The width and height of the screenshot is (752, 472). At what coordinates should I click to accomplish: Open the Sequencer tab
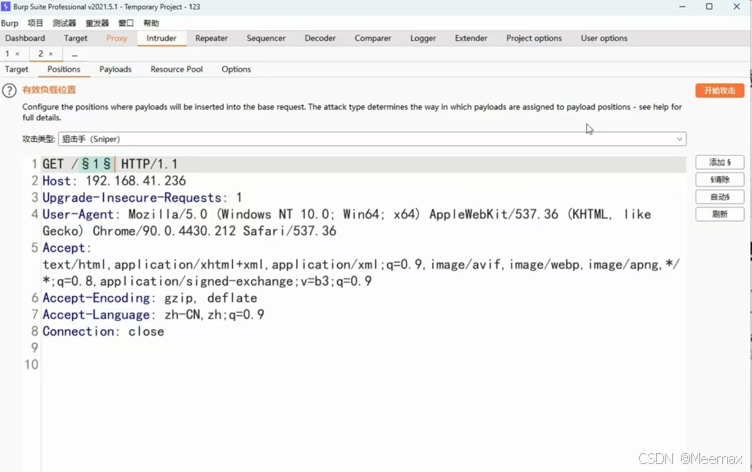point(266,38)
